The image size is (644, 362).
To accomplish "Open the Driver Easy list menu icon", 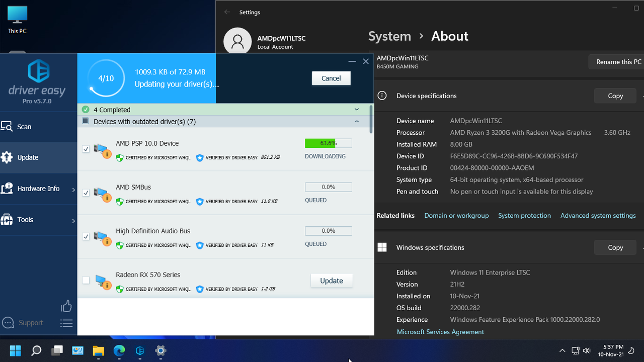I will 66,323.
